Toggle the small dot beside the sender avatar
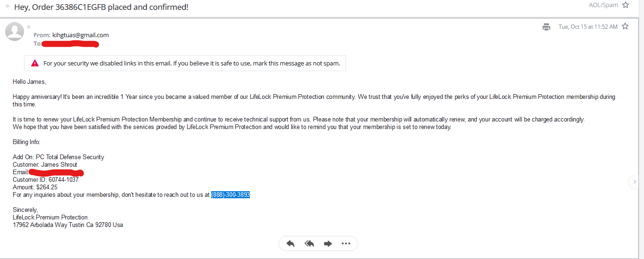Image resolution: width=644 pixels, height=259 pixels. (29, 27)
